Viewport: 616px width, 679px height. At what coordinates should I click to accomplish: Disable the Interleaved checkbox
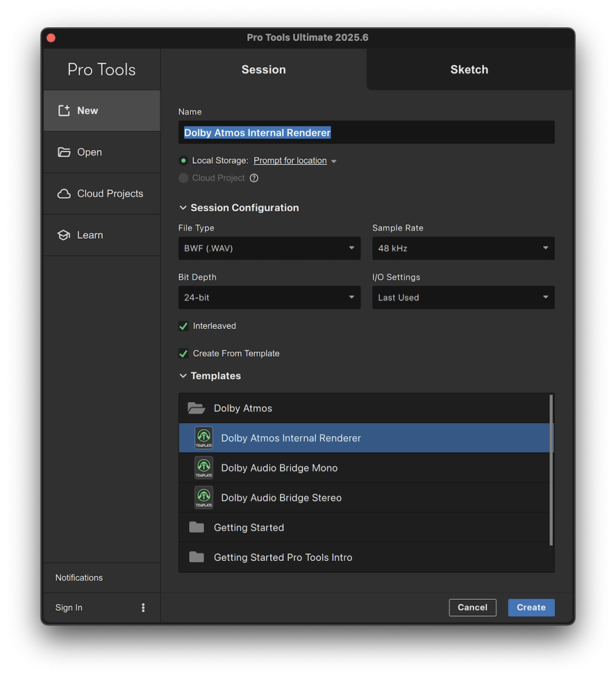(x=184, y=326)
